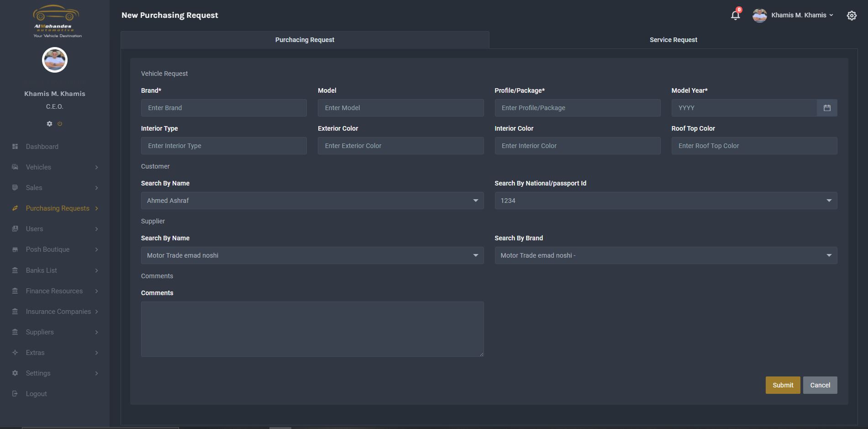Open Search By National/passport Id dropdown
Screen dimensions: 868x429
pos(666,201)
